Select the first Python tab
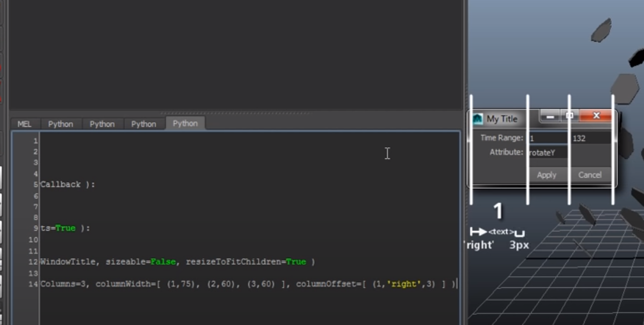The height and width of the screenshot is (325, 644). click(61, 123)
